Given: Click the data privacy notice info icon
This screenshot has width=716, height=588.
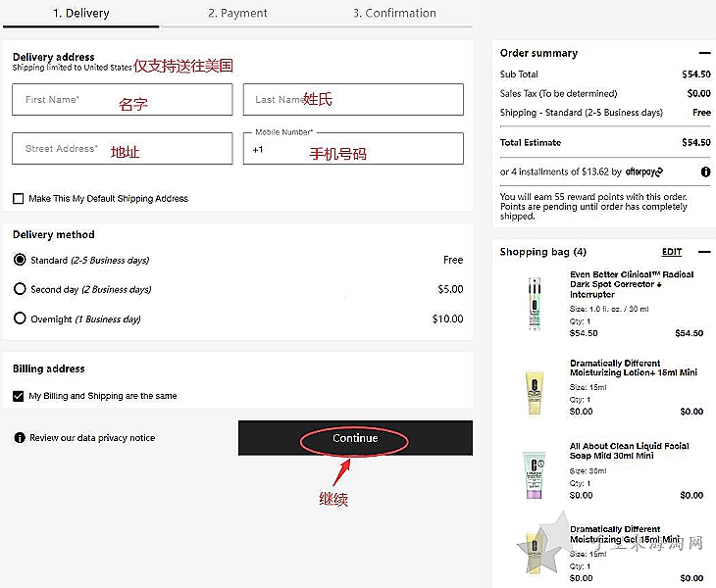Looking at the screenshot, I should [x=20, y=438].
